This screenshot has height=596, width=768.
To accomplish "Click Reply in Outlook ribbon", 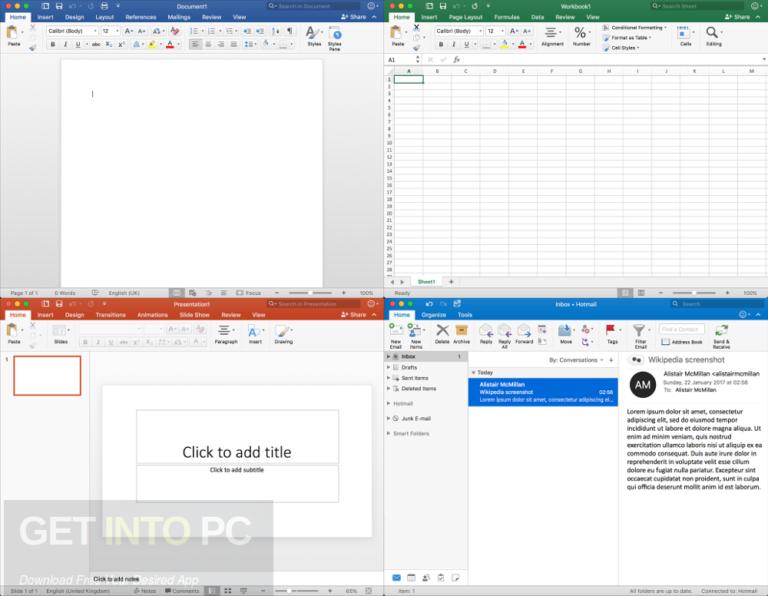I will (486, 334).
